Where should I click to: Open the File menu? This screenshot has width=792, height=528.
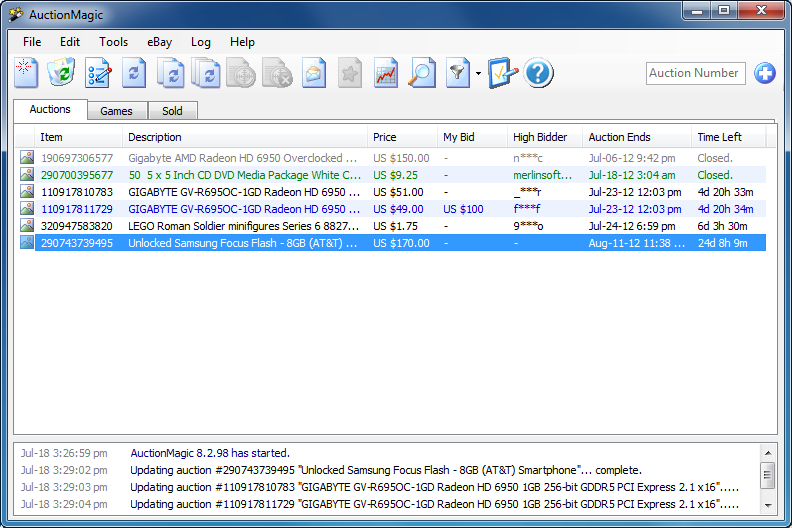[32, 42]
